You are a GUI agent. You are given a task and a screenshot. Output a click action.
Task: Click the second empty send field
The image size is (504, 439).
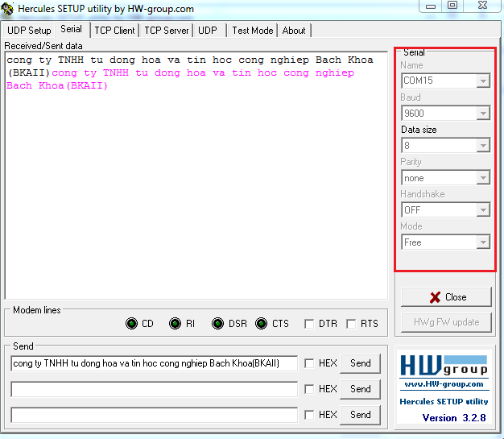[x=155, y=389]
